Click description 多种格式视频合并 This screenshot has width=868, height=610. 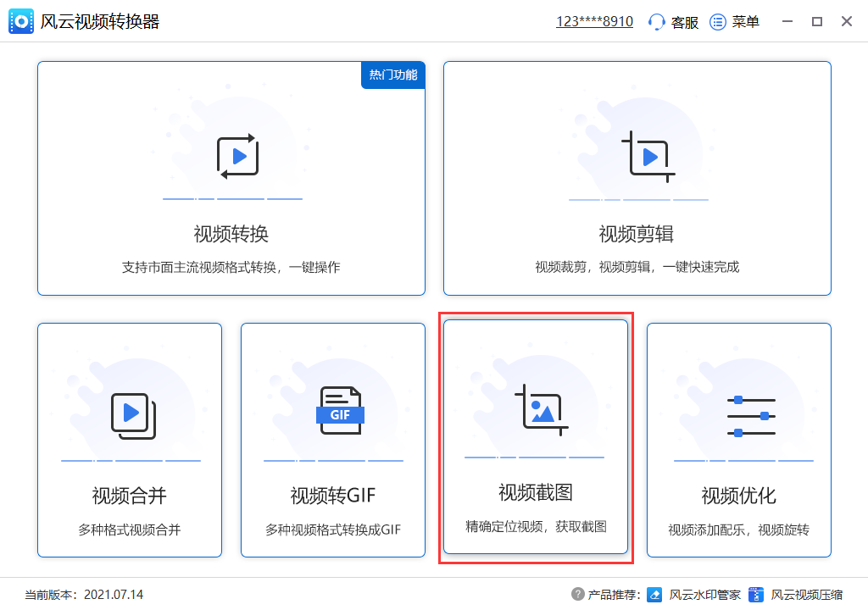[x=129, y=530]
